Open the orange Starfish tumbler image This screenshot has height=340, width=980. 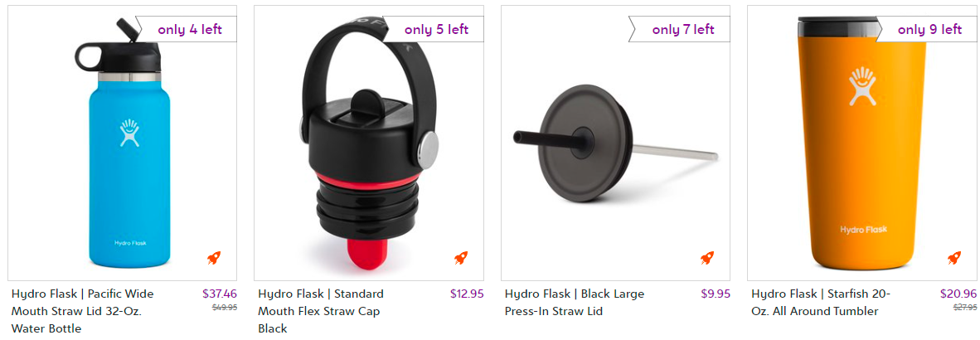click(x=862, y=143)
